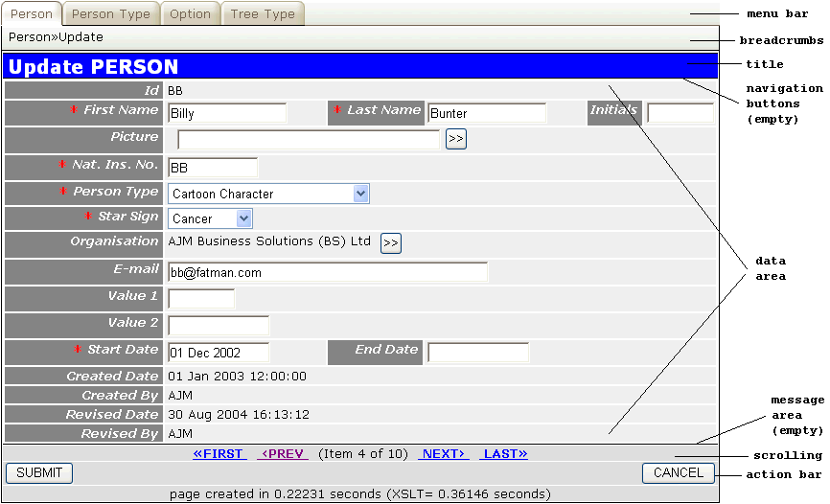Screen dimensions: 830x504
Task: Select the Tree Type tab
Action: tap(264, 14)
